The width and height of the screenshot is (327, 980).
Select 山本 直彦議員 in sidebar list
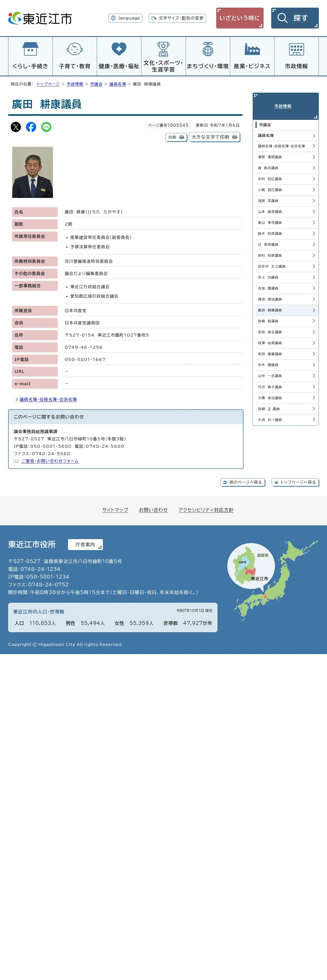tap(286, 211)
